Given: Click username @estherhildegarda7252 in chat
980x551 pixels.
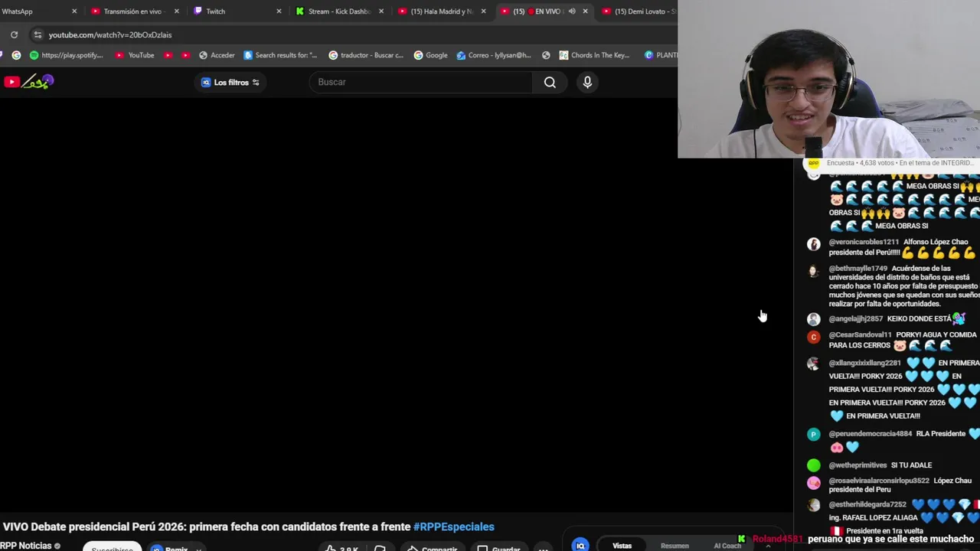Looking at the screenshot, I should [x=867, y=504].
